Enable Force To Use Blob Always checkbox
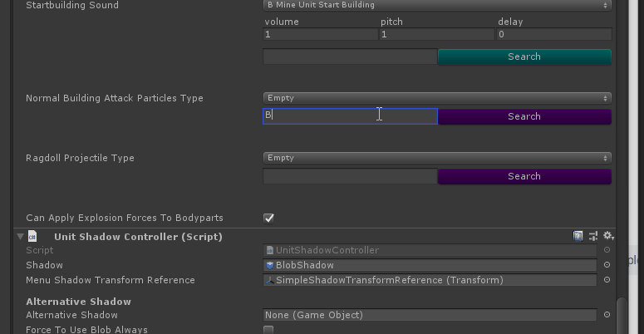644x334 pixels. pyautogui.click(x=268, y=330)
